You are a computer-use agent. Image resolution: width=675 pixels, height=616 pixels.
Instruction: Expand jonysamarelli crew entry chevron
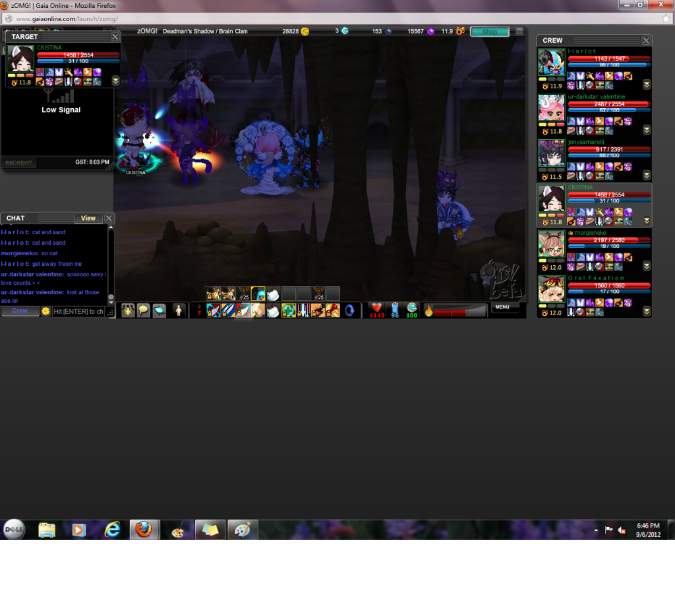[x=647, y=175]
